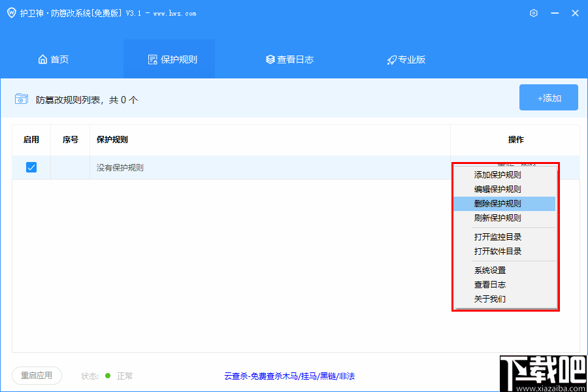Click the paper-plane icon on the 专业版 tab

tap(391, 59)
